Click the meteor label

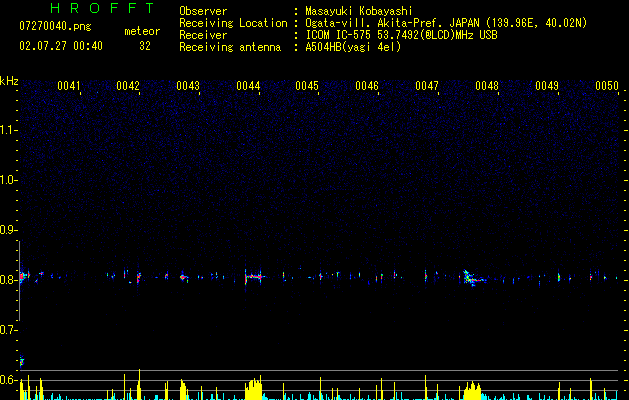(142, 31)
